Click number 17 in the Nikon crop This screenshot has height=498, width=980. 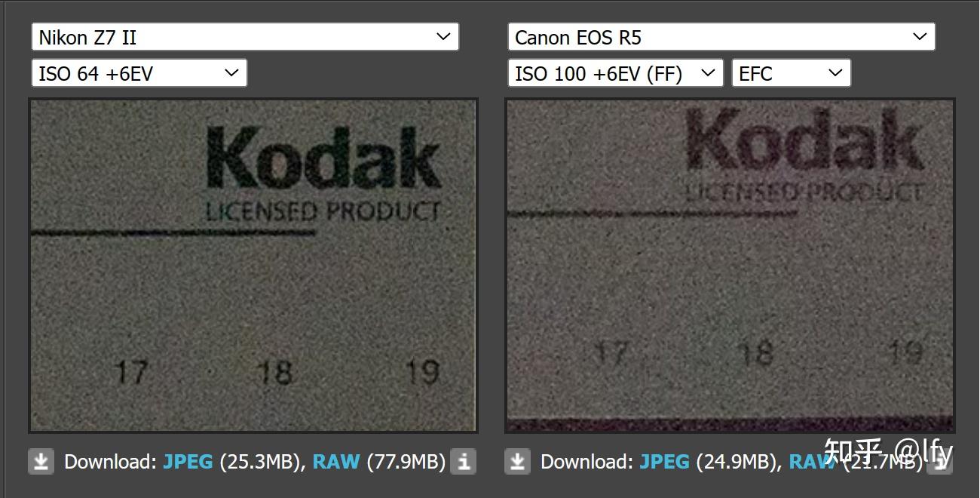click(132, 371)
